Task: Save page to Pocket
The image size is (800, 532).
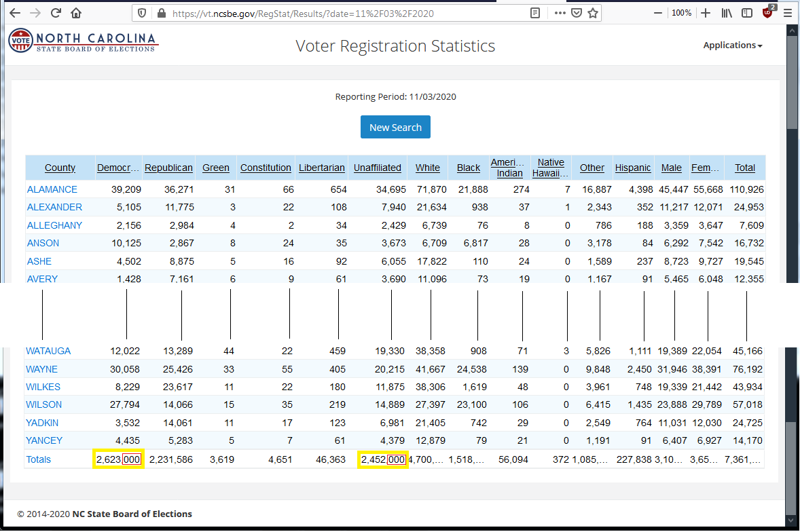Action: click(x=577, y=14)
